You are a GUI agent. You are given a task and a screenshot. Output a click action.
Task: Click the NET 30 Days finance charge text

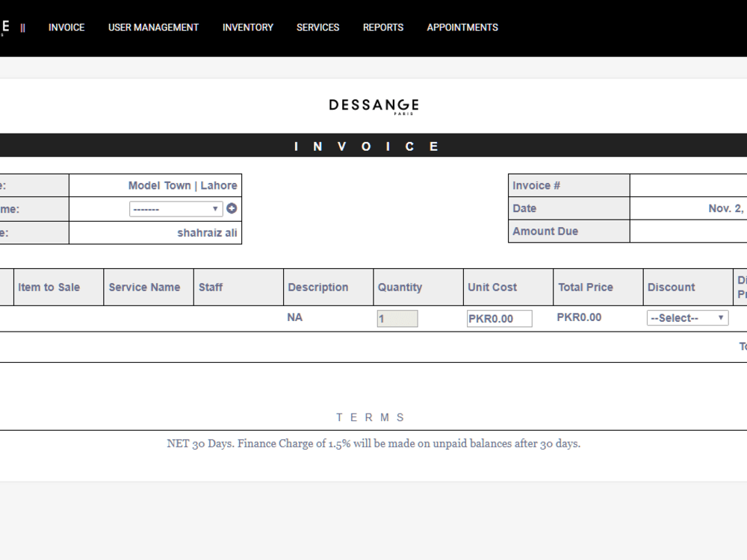[373, 444]
